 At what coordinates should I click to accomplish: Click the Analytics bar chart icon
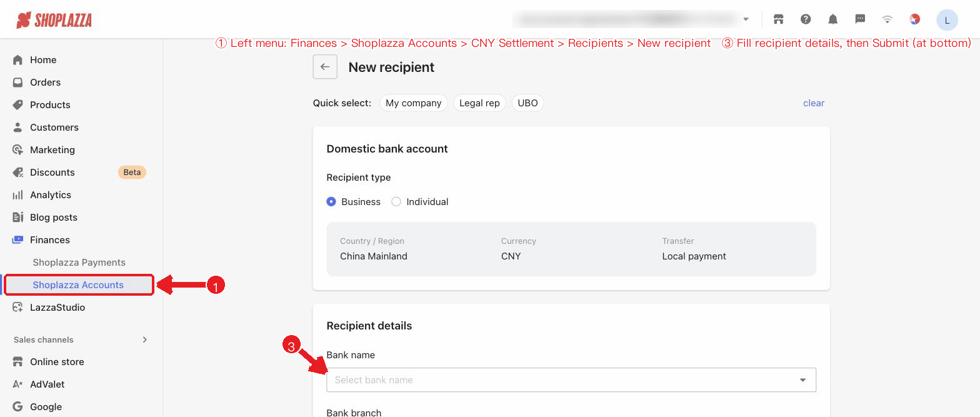(x=17, y=195)
